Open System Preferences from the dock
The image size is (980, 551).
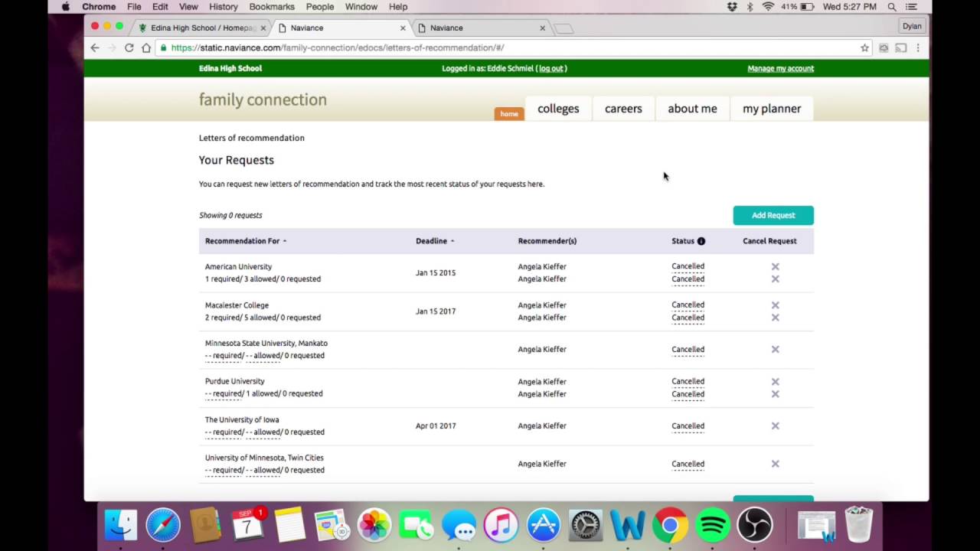(586, 525)
